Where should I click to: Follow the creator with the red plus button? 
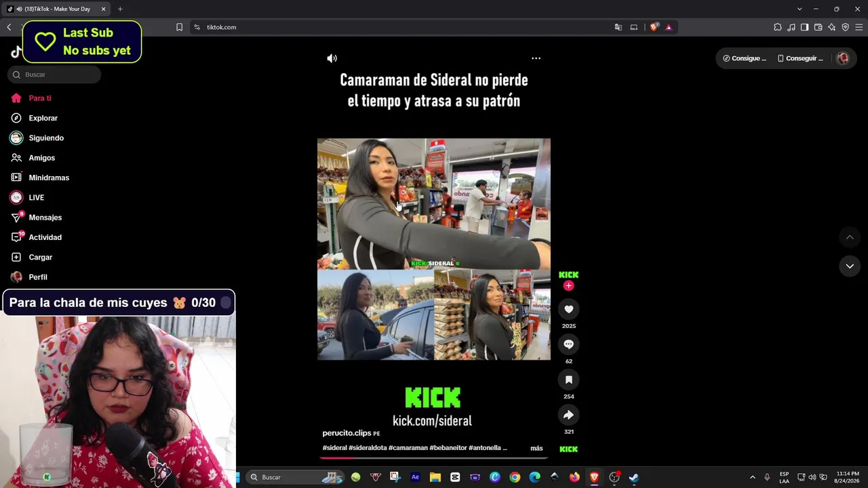click(x=568, y=286)
